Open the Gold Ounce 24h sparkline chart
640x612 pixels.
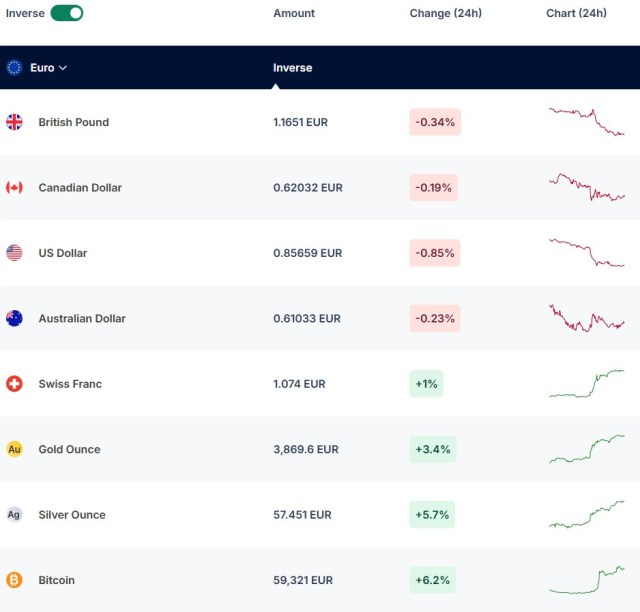[587, 449]
